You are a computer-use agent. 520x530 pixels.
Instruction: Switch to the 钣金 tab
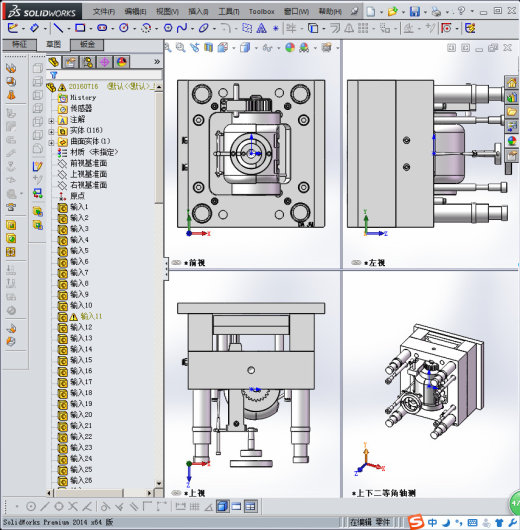[x=87, y=45]
